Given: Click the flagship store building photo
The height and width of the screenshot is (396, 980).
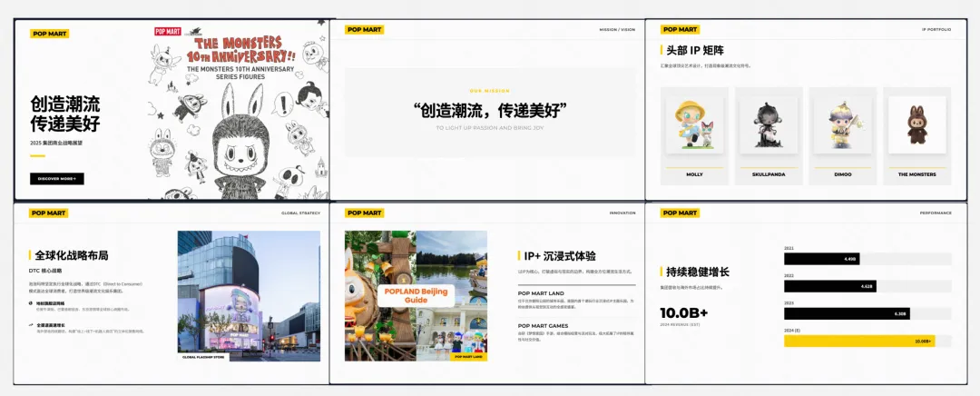Looking at the screenshot, I should click(249, 296).
